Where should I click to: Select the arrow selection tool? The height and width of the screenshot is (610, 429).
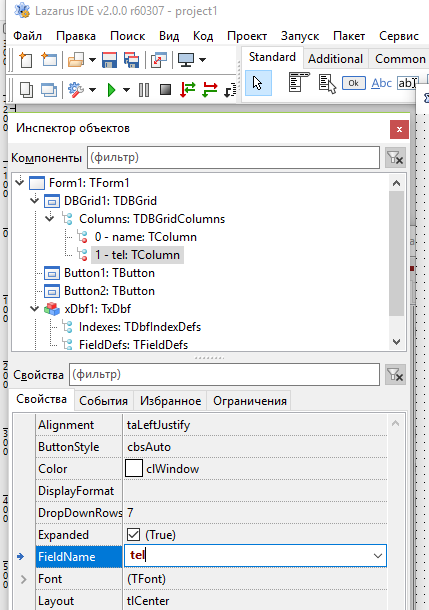pyautogui.click(x=258, y=83)
